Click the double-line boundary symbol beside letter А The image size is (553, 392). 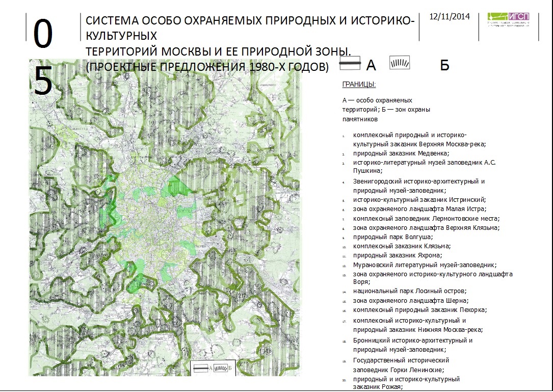pos(350,63)
